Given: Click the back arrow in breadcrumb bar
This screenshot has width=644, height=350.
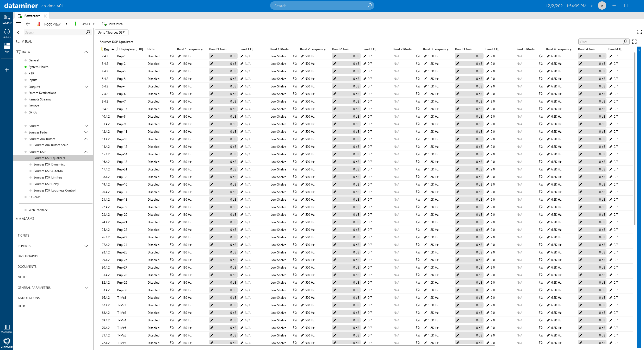Looking at the screenshot, I should pos(28,24).
